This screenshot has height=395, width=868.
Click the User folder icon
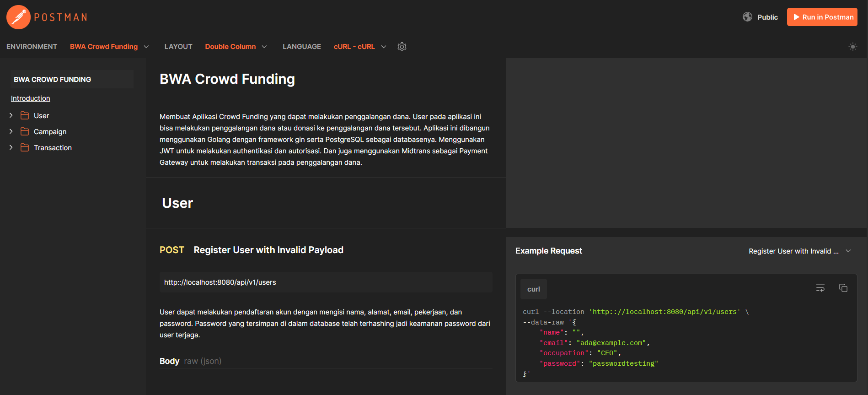[25, 115]
